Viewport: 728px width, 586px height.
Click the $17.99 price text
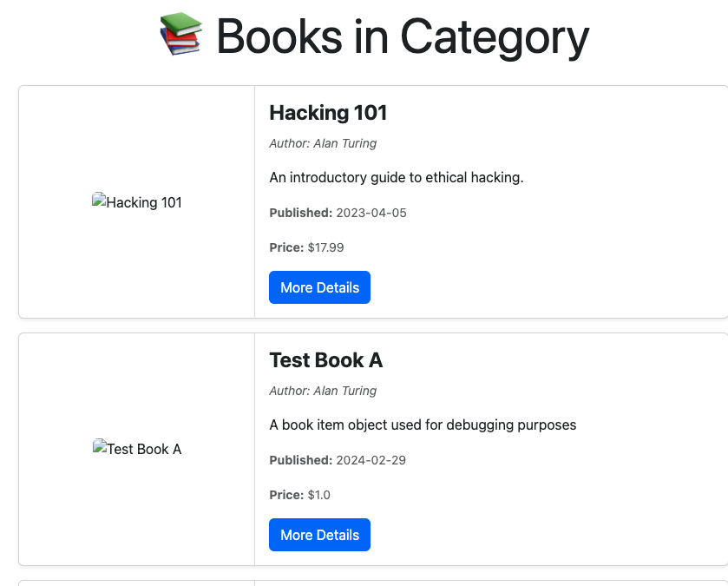325,247
